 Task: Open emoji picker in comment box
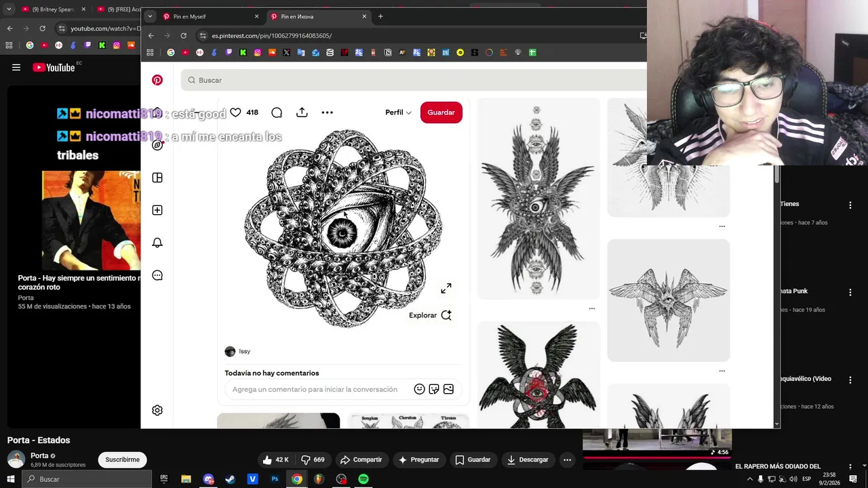tap(419, 389)
